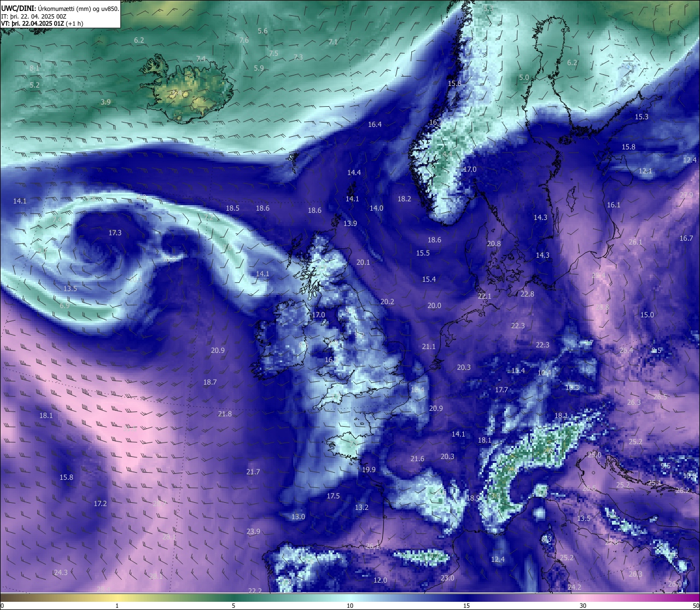Click the 1 tick label on the colorbar
Image resolution: width=700 pixels, height=610 pixels.
(x=117, y=606)
